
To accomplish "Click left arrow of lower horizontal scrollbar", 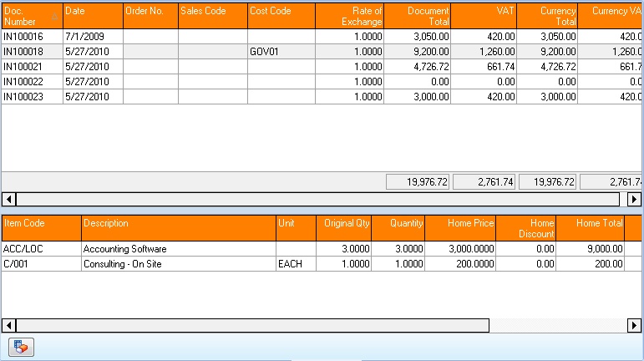I will (x=8, y=325).
